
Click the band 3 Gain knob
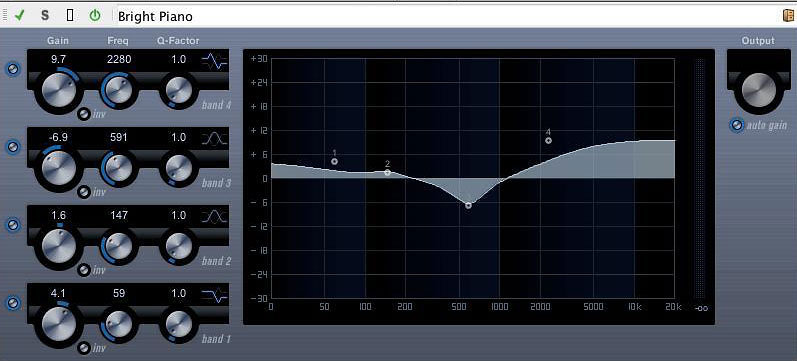(x=58, y=167)
